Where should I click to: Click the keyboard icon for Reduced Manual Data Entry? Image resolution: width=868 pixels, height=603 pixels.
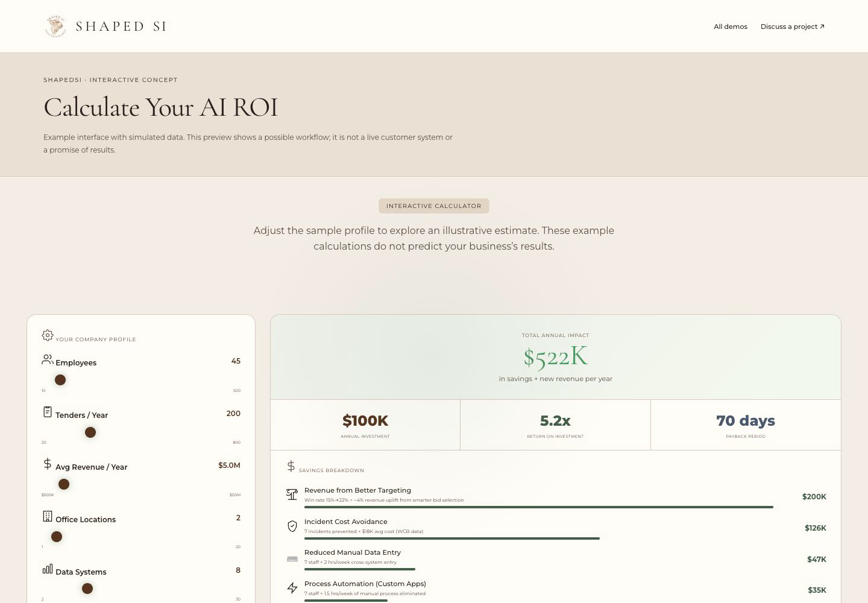[292, 559]
